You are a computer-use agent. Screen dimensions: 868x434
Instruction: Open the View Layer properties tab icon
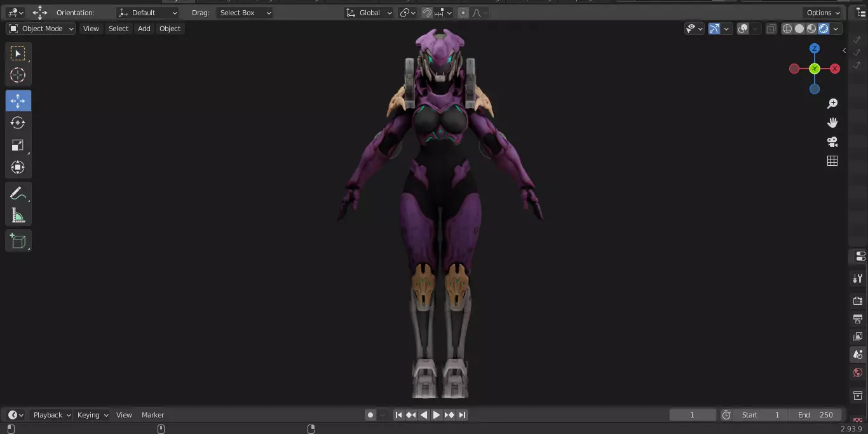[858, 336]
